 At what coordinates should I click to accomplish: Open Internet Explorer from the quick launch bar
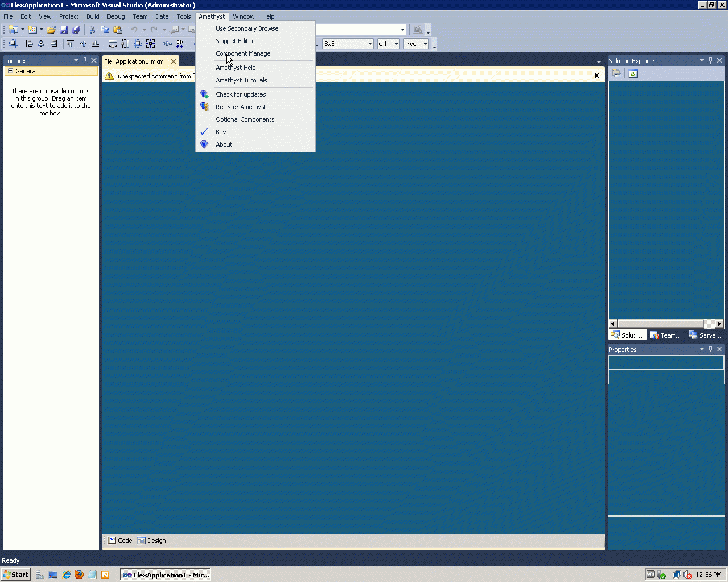point(67,575)
